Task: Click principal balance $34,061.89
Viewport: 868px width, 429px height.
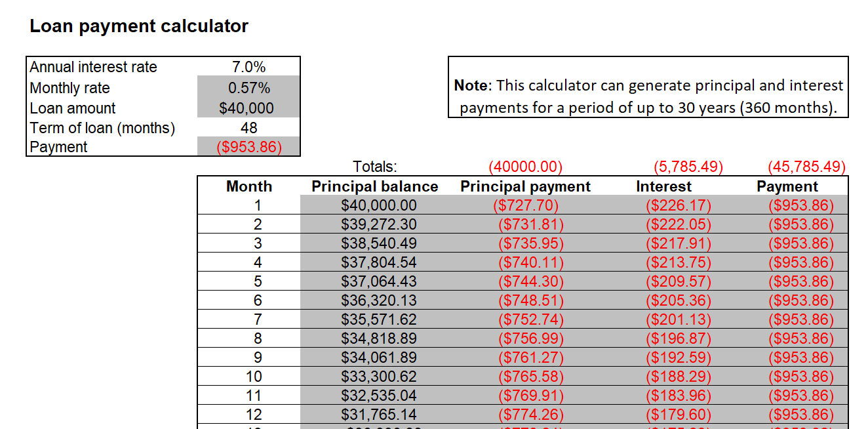Action: click(x=379, y=357)
